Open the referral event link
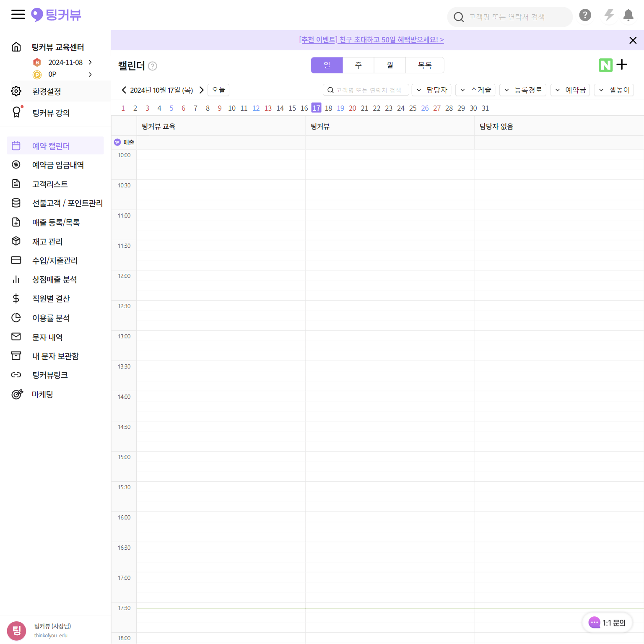 (371, 40)
